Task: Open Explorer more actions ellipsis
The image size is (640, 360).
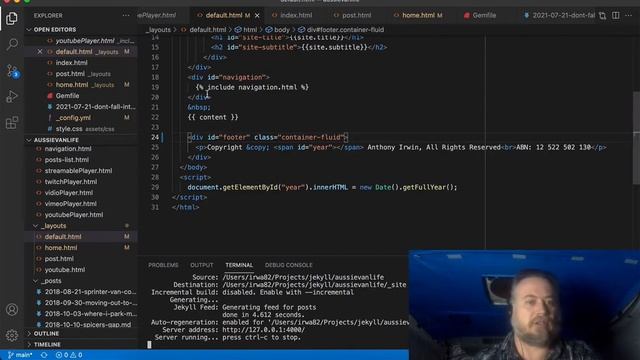Action: coord(126,16)
